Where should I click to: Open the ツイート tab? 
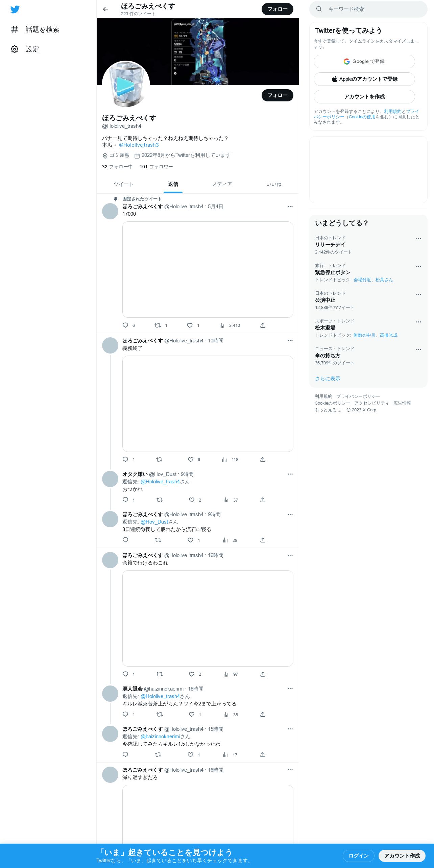point(123,184)
